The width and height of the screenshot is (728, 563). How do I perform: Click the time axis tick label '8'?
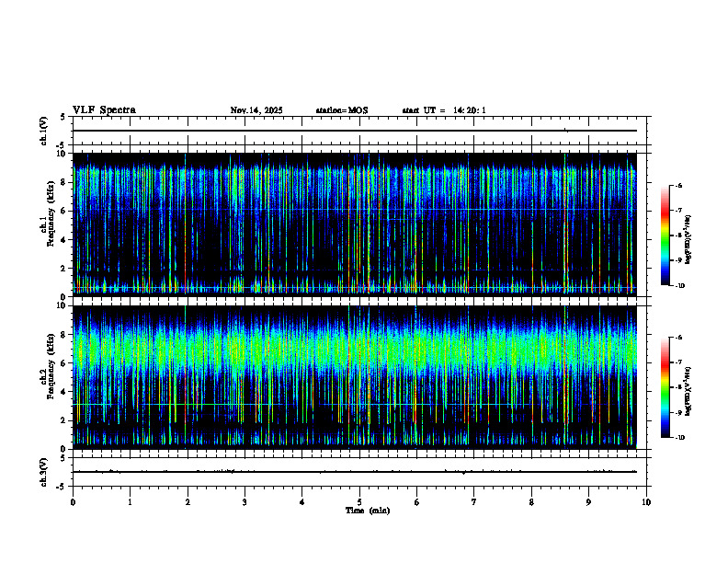coord(531,502)
